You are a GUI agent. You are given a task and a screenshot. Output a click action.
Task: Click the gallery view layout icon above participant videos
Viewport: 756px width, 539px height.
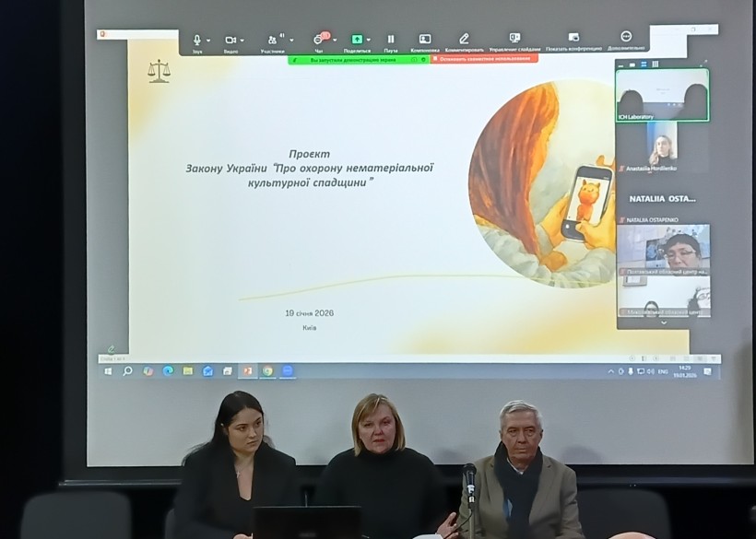[x=656, y=64]
